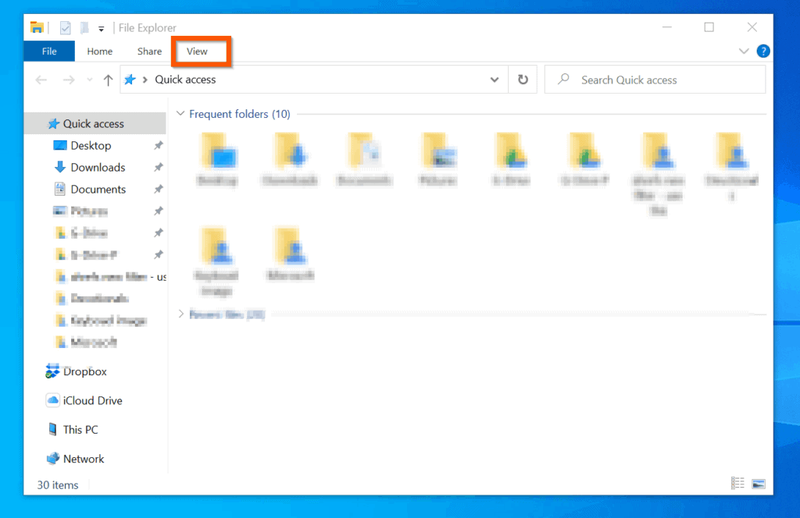
Task: Click the Frequent folders (10) heading
Action: click(x=239, y=114)
